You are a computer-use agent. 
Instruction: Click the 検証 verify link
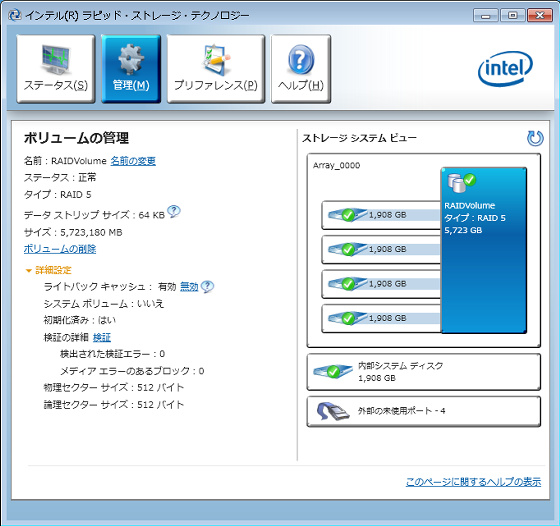(102, 337)
